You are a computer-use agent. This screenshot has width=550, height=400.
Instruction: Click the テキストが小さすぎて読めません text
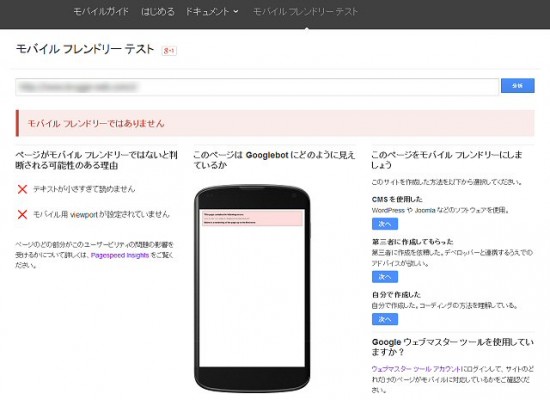84,189
